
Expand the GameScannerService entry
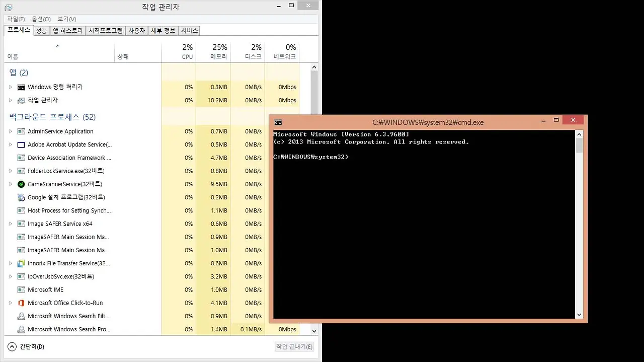point(11,184)
